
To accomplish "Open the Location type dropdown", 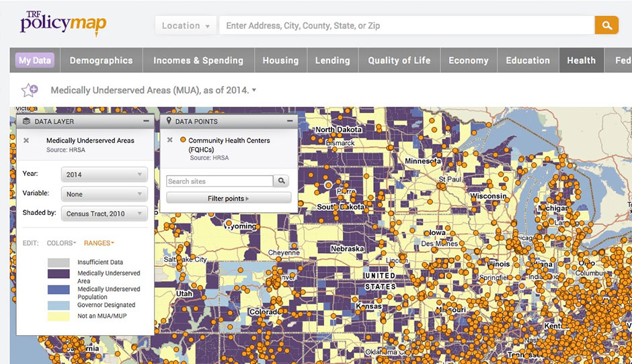I will [x=186, y=26].
